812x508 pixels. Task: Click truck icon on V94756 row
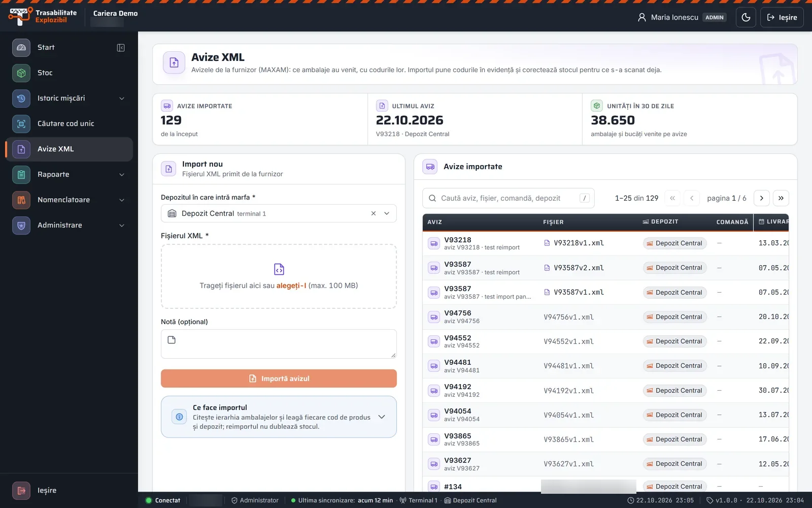[434, 317]
